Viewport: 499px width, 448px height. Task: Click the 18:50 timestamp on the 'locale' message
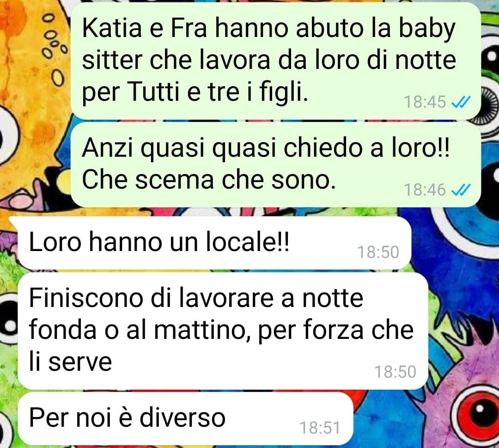[378, 252]
